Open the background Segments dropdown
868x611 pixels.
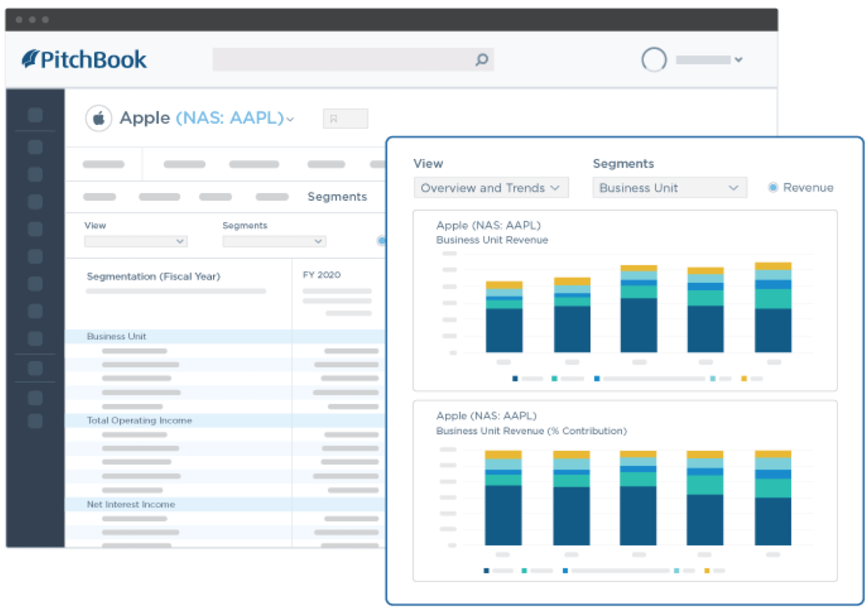(x=274, y=241)
